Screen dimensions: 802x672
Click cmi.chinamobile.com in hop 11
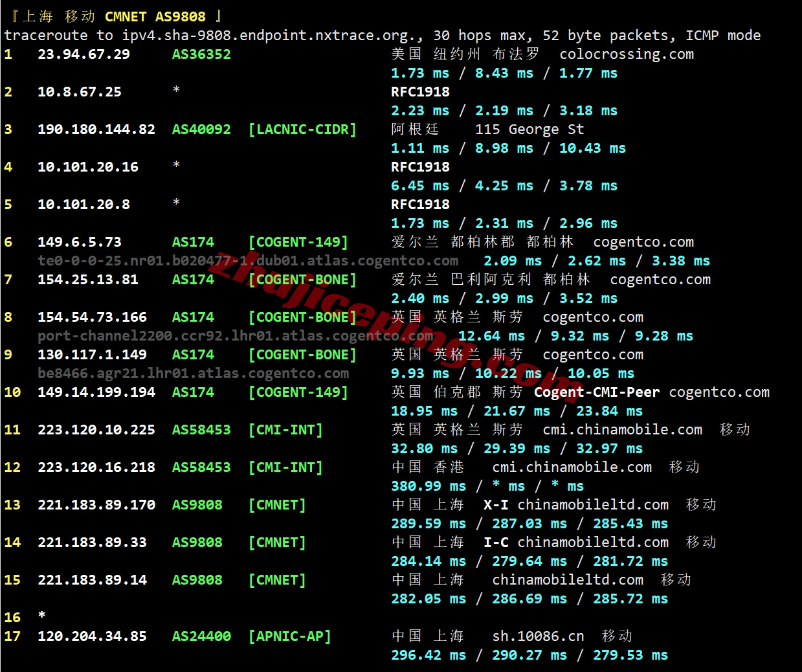[x=622, y=430]
